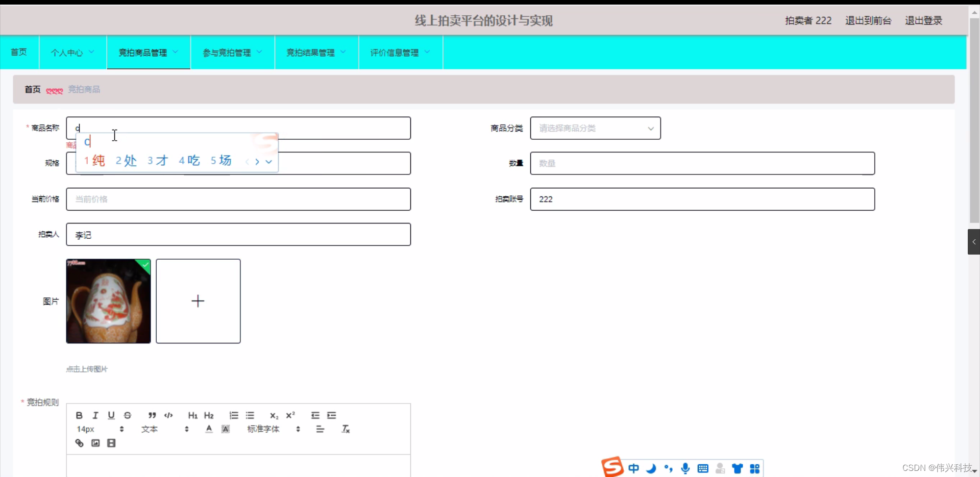Open the voice input microphone in Sogou toolbar
This screenshot has width=980, height=477.
coord(686,468)
